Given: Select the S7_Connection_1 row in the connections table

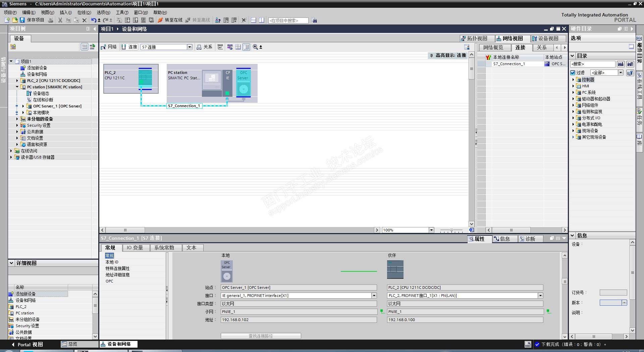Looking at the screenshot, I should pos(522,64).
